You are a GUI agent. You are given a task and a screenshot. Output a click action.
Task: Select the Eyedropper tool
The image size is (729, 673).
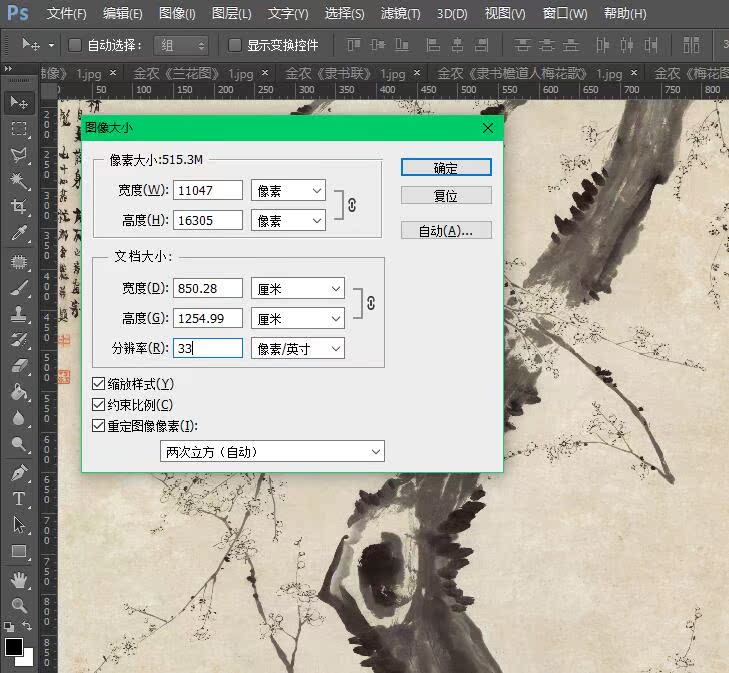[19, 233]
